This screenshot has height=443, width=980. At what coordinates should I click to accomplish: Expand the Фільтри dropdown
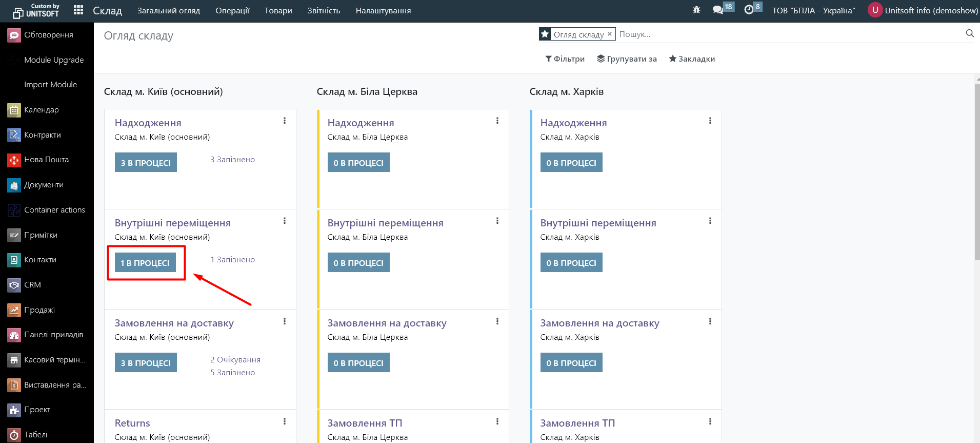tap(565, 59)
